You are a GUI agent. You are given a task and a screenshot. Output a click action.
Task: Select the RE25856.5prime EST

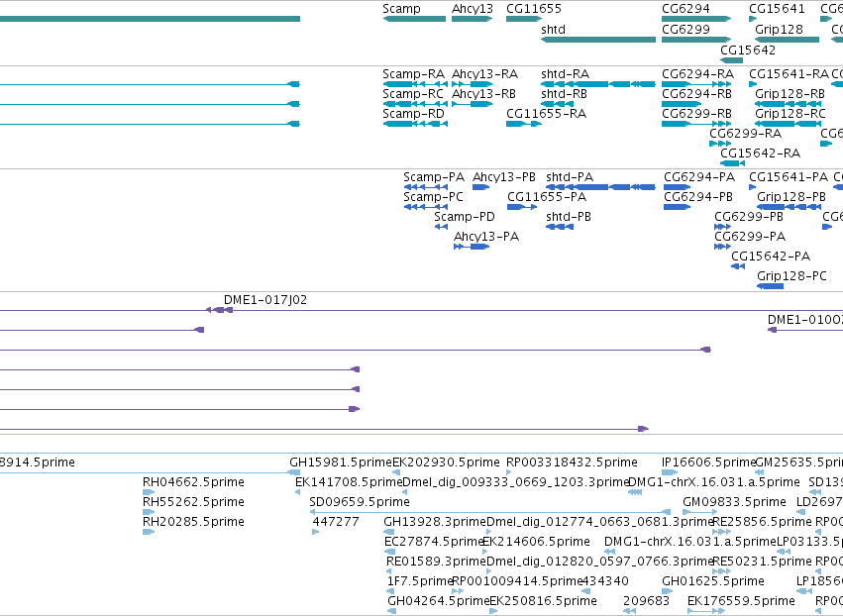click(x=721, y=532)
